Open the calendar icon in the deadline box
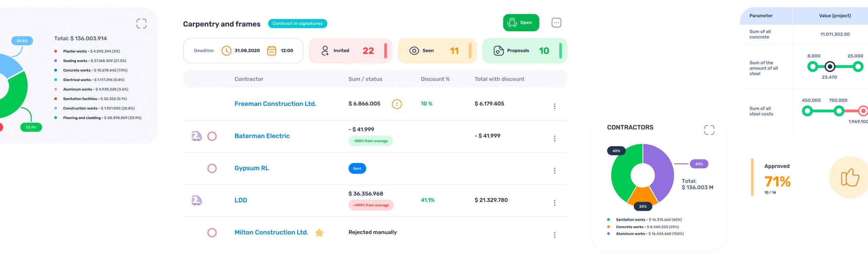The height and width of the screenshot is (258, 868). (272, 51)
